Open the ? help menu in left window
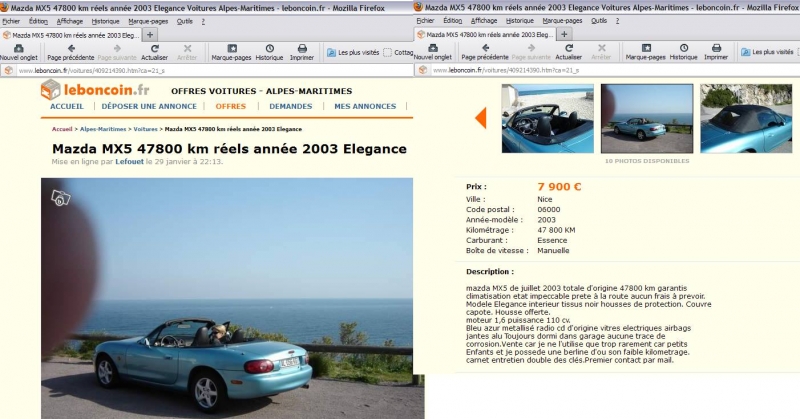Image resolution: width=800 pixels, height=419 pixels. pyautogui.click(x=203, y=21)
